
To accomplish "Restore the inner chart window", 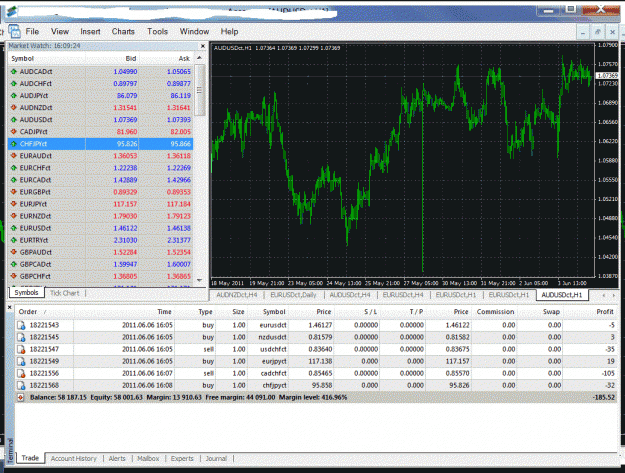I will (x=597, y=32).
